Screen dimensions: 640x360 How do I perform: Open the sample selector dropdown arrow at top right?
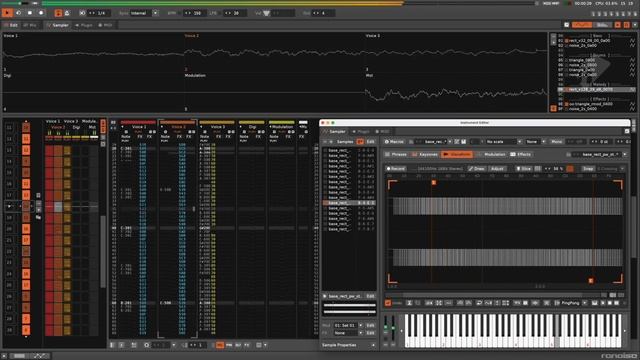(624, 155)
